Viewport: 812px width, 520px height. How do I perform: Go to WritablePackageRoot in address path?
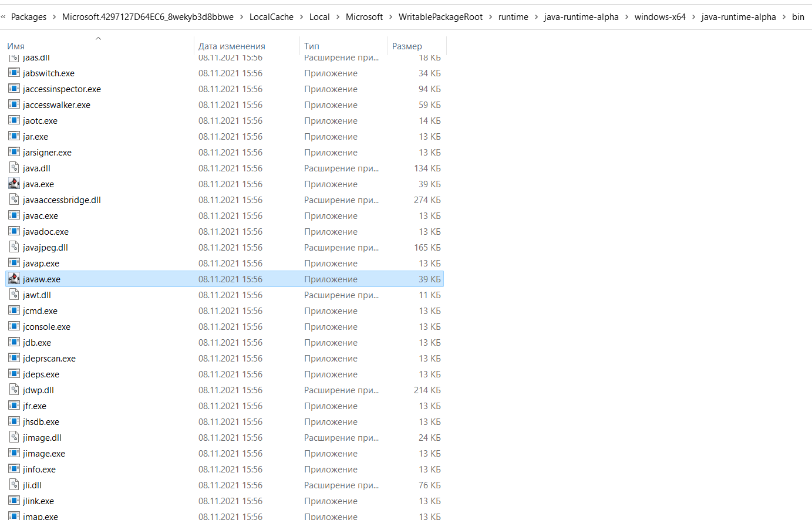(441, 17)
